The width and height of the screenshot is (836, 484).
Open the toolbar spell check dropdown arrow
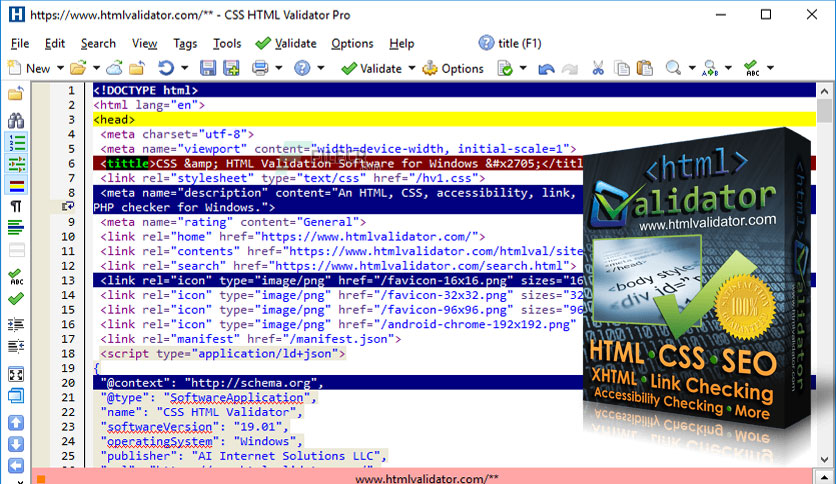pyautogui.click(x=770, y=68)
